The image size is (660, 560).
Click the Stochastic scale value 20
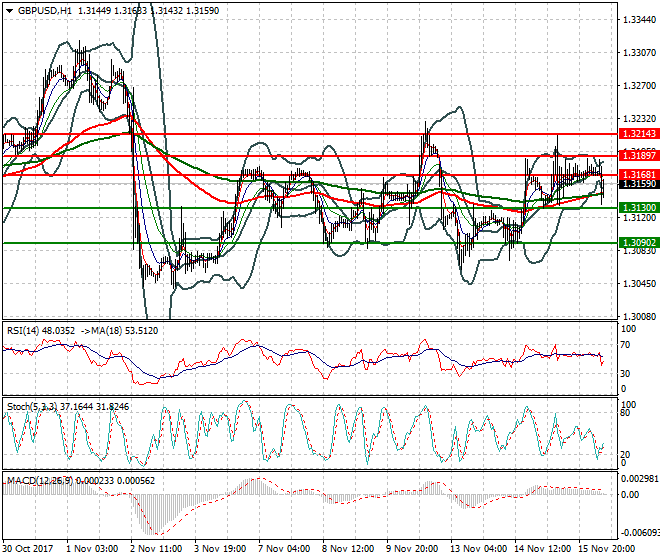tap(625, 454)
